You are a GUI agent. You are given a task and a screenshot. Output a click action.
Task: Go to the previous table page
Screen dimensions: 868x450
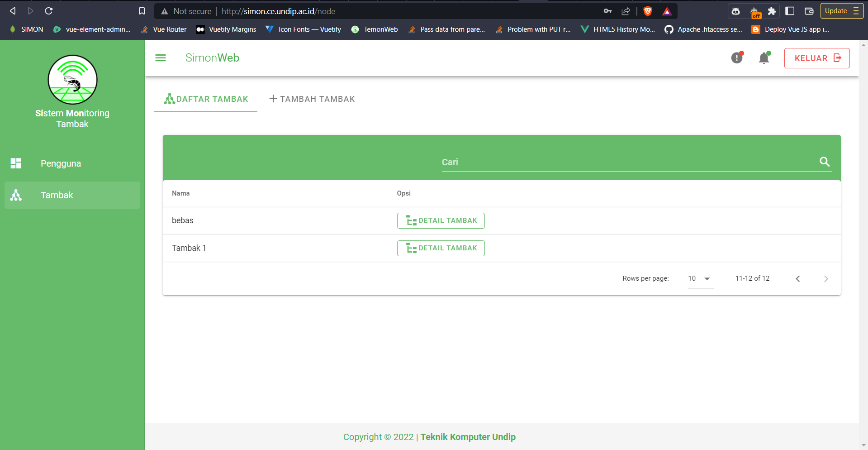click(x=798, y=279)
